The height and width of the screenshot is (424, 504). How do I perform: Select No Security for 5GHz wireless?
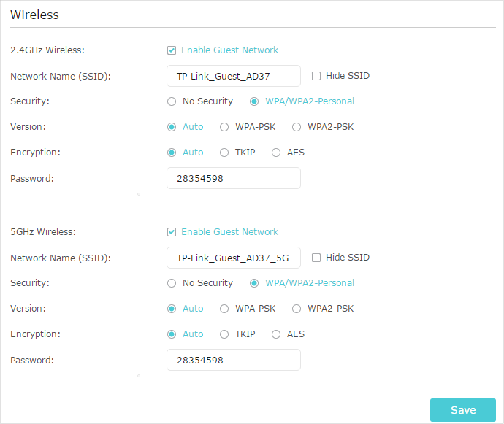(172, 283)
